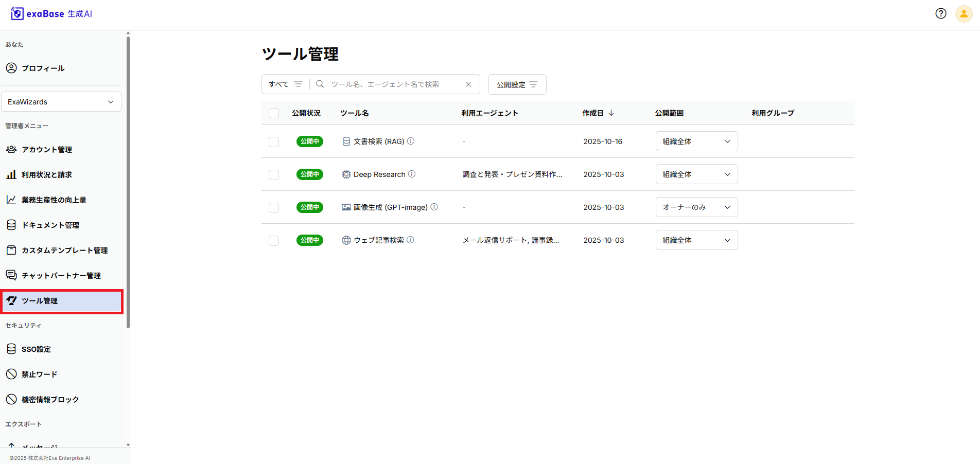980x464 pixels.
Task: Open チャットパートナー管理 menu item
Action: point(61,275)
